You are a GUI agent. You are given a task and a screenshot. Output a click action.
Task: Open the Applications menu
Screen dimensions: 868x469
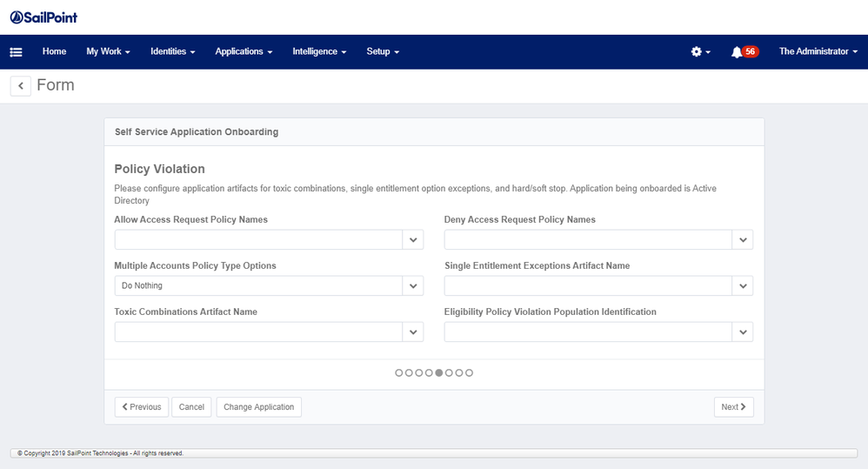point(244,52)
